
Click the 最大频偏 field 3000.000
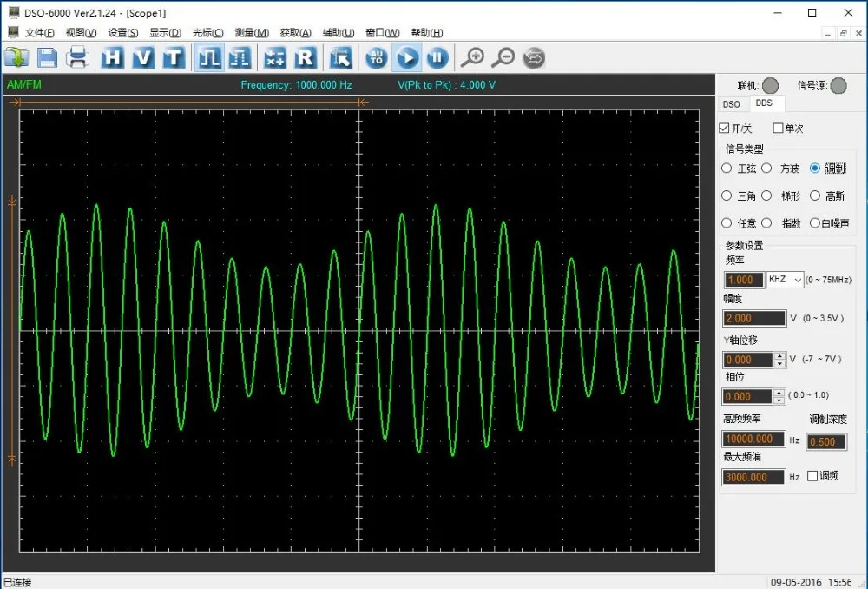[753, 477]
